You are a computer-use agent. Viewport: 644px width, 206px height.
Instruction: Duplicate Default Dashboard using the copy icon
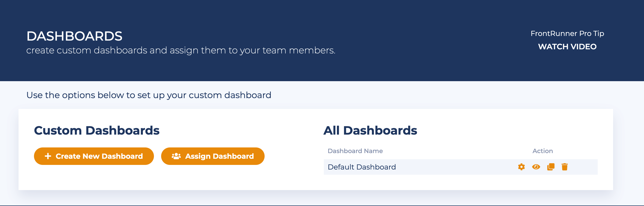click(x=551, y=167)
